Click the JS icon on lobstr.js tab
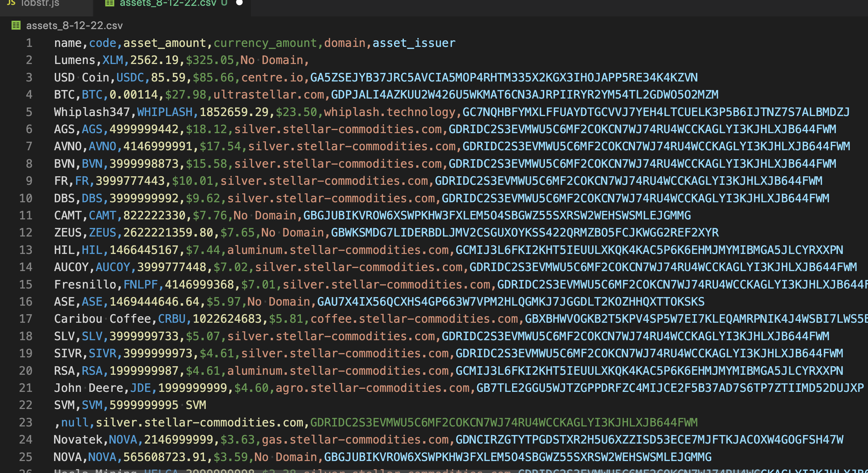 pos(11,3)
